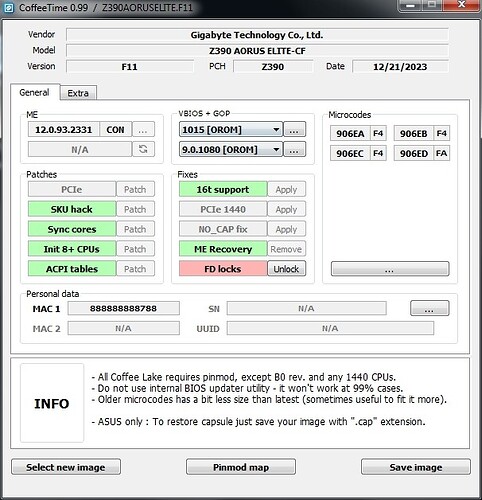Viewport: 482px width, 500px height.
Task: Click the CON ME type label
Action: (x=115, y=129)
